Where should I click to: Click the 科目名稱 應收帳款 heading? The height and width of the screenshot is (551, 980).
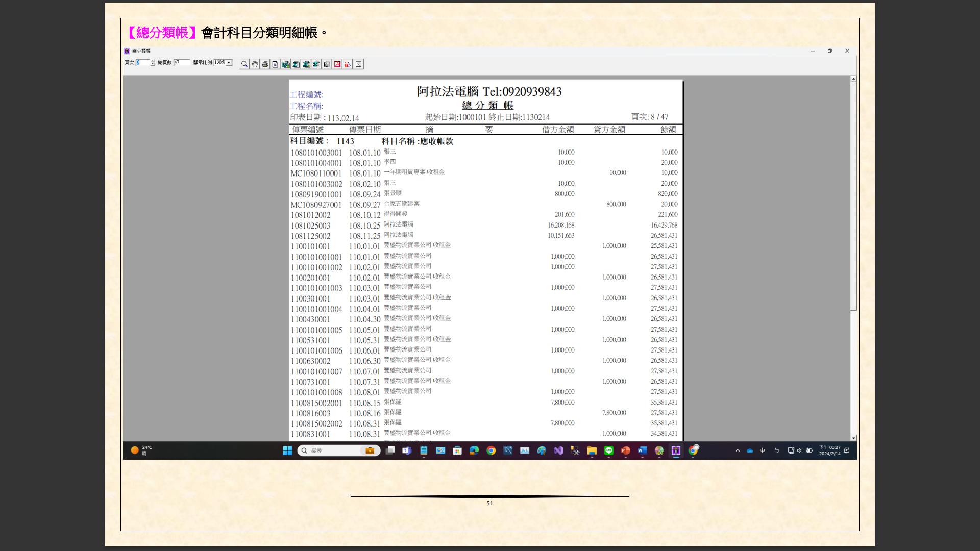pos(418,141)
